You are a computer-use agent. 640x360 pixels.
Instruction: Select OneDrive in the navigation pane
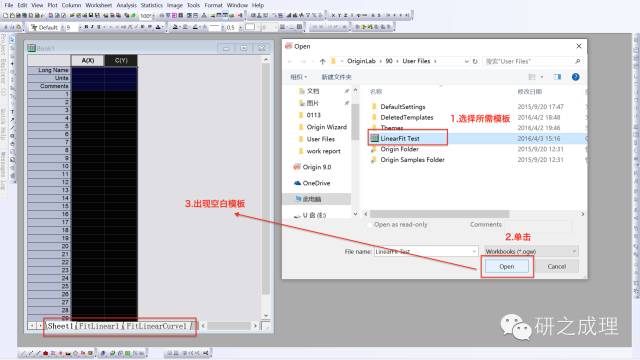316,183
